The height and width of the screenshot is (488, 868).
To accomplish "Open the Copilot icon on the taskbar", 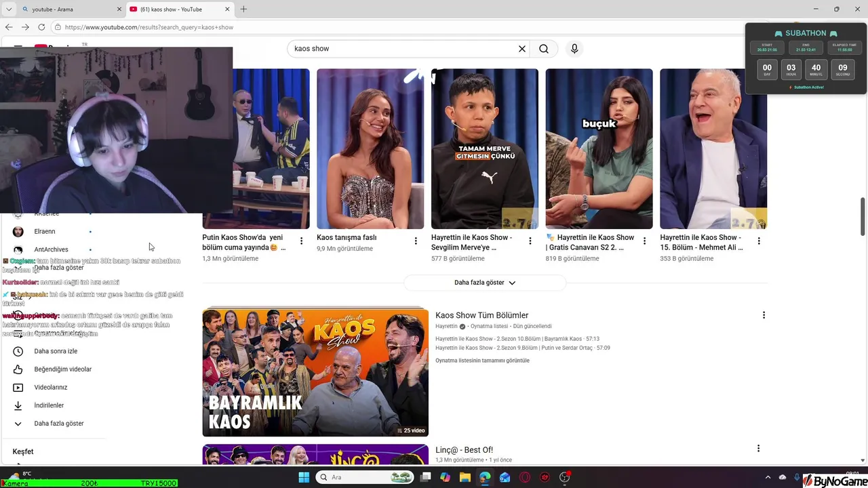I will coord(445,477).
